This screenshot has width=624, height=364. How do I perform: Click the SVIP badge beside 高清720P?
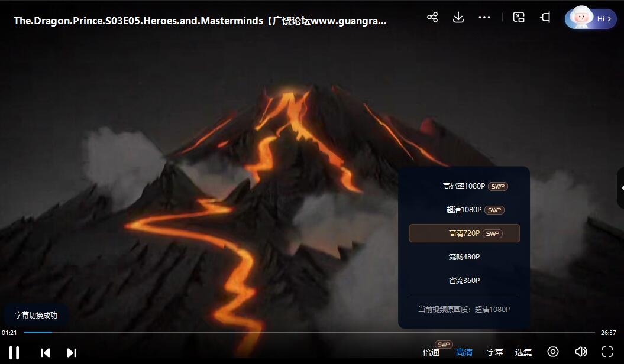(x=493, y=233)
